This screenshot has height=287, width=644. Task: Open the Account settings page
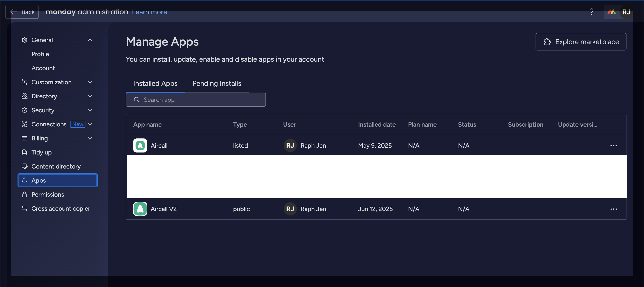point(43,68)
